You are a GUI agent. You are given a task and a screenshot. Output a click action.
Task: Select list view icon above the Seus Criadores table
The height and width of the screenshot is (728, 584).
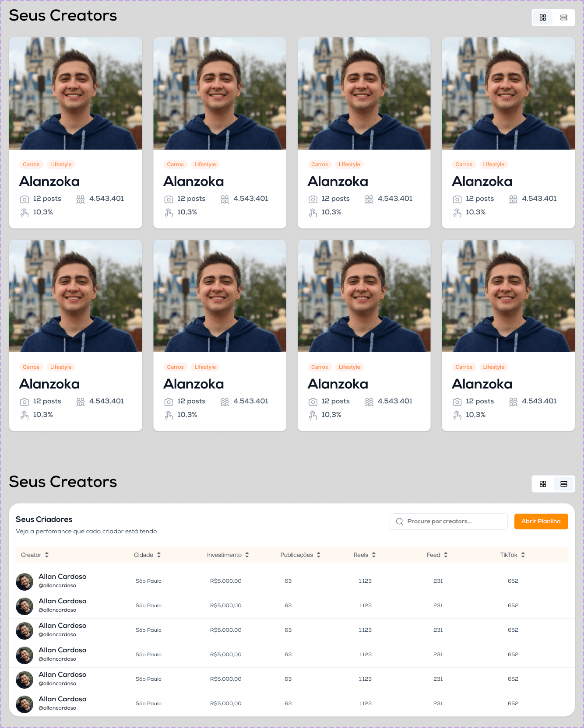[x=564, y=484]
